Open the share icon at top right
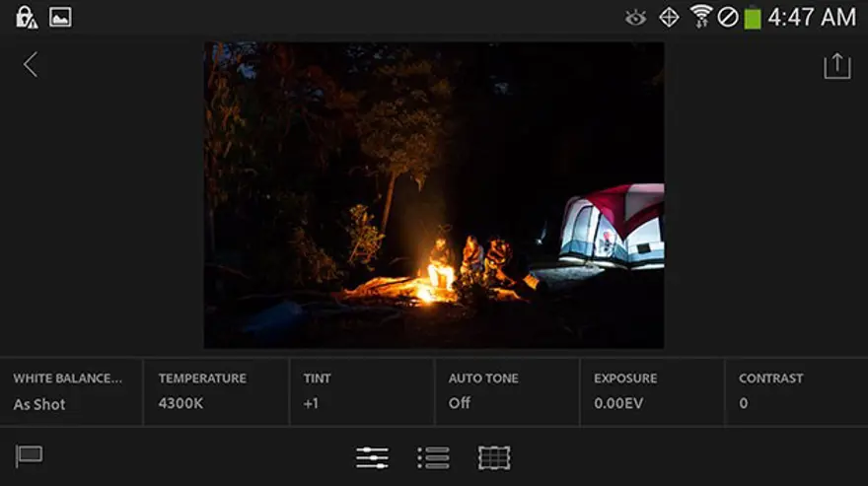The height and width of the screenshot is (486, 868). tap(836, 66)
